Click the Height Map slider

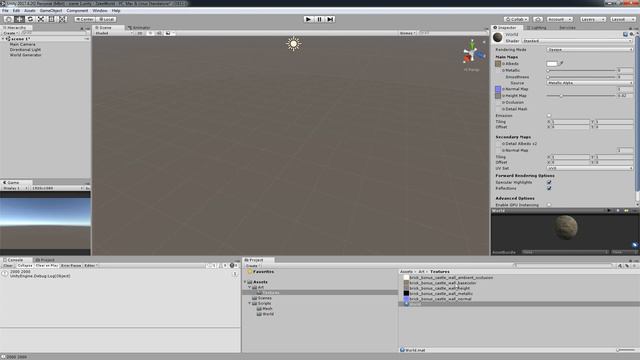581,96
